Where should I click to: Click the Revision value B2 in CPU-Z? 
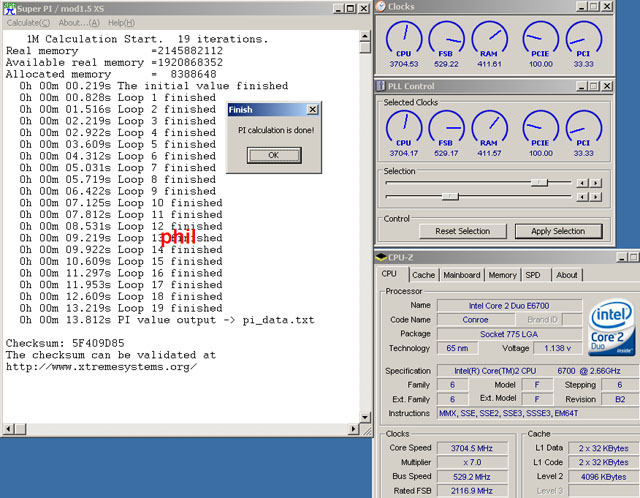pyautogui.click(x=620, y=399)
